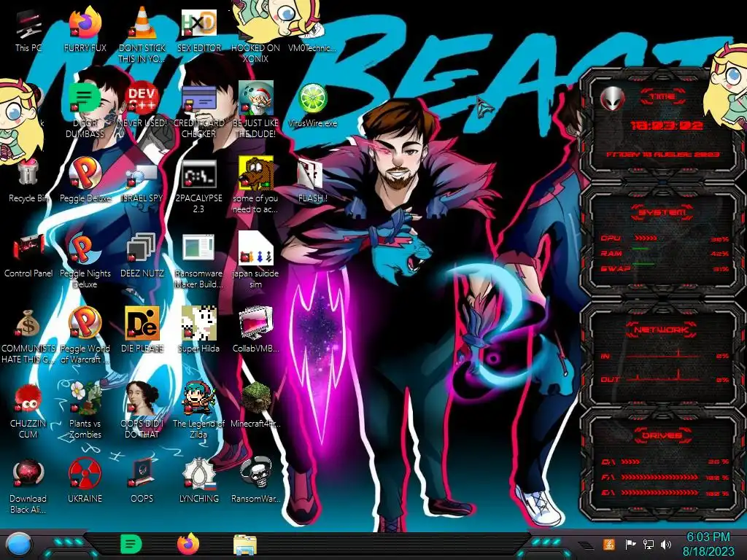Open the DEEZ NUTZ stacked windows shortcut
The height and width of the screenshot is (560, 747).
[x=142, y=255]
